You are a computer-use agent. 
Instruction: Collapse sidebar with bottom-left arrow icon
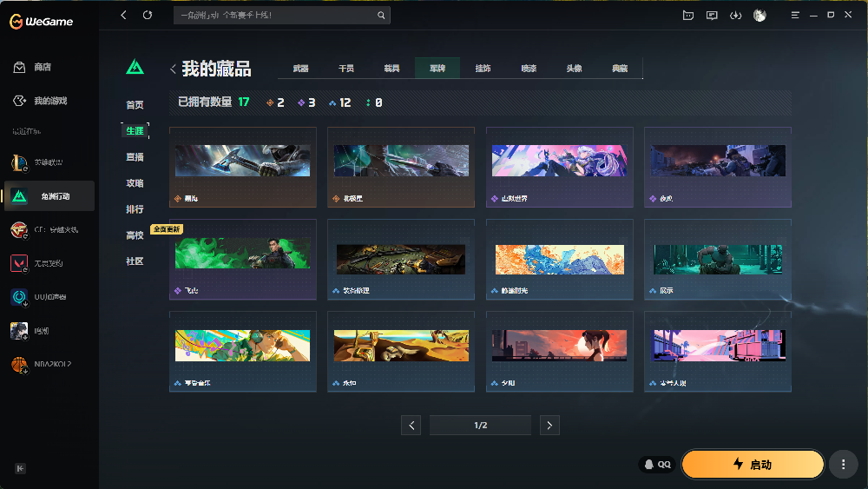click(21, 468)
